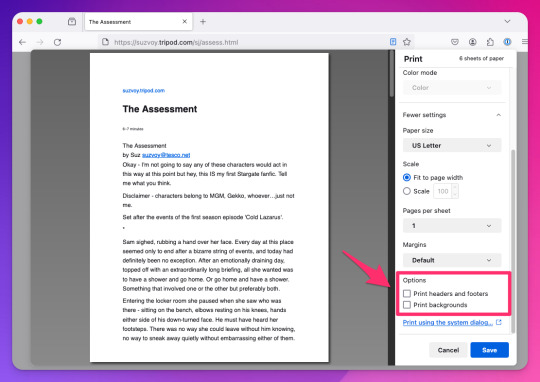Enable Print headers and footers checkbox

[407, 293]
